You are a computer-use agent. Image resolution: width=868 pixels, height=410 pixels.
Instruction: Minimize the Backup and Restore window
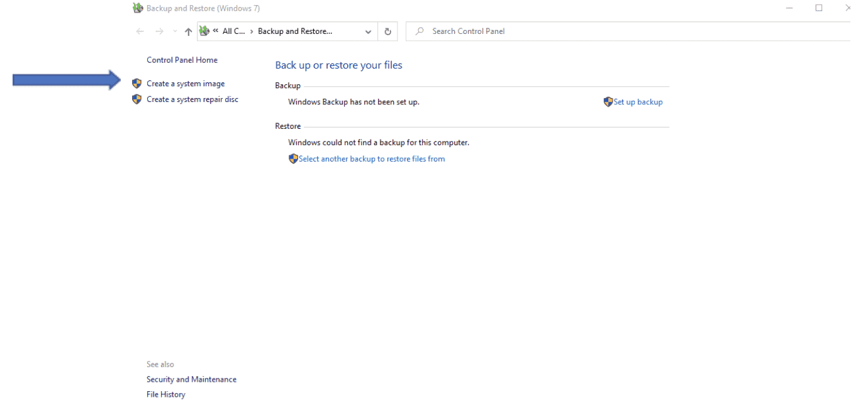click(789, 8)
